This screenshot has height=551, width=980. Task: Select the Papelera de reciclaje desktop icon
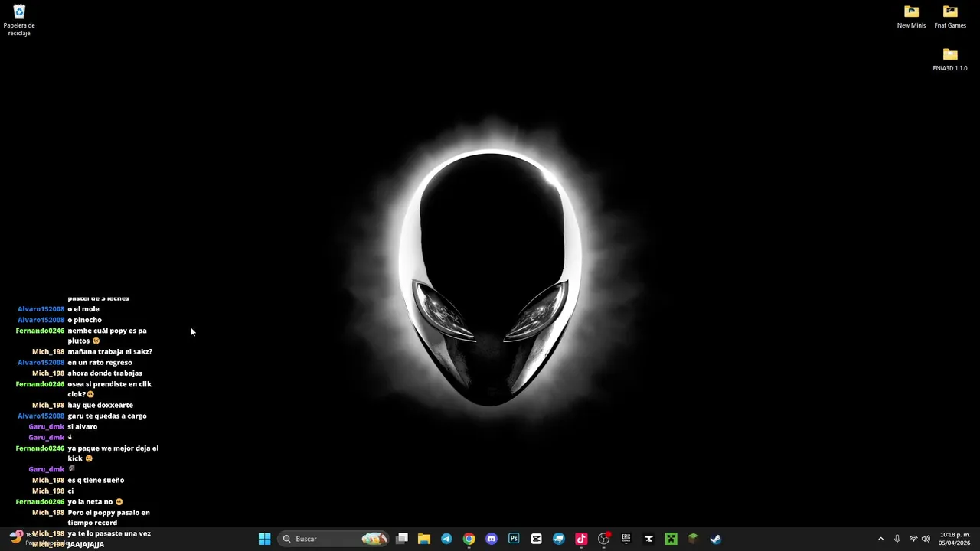tap(19, 21)
